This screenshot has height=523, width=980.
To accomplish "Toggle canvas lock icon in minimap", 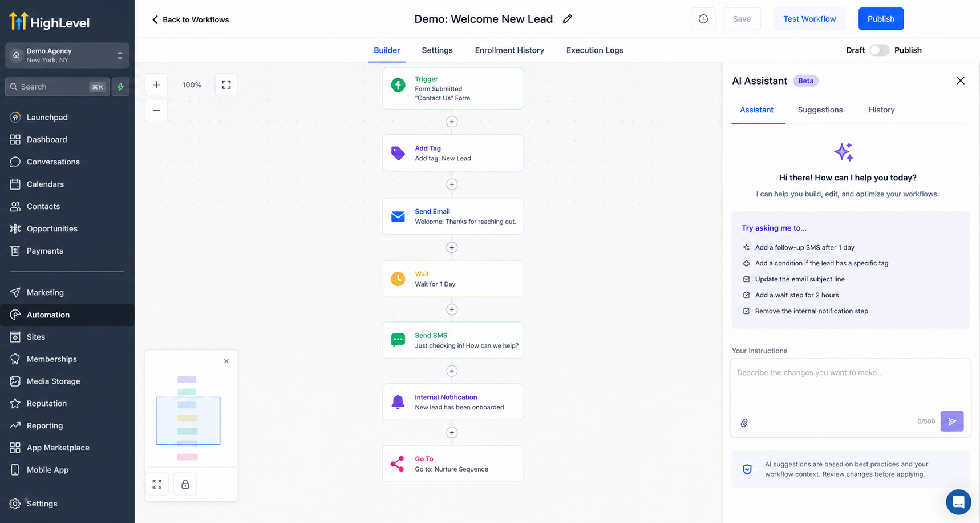I will tap(185, 484).
